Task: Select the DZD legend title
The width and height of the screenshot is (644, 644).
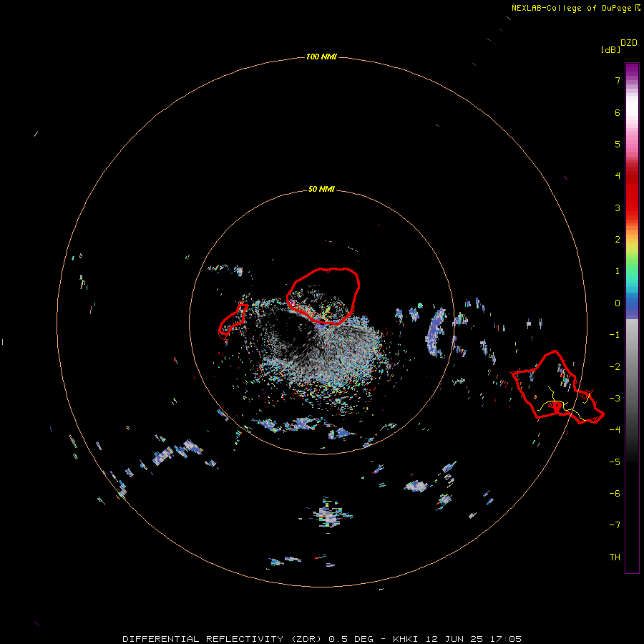Action: [629, 43]
